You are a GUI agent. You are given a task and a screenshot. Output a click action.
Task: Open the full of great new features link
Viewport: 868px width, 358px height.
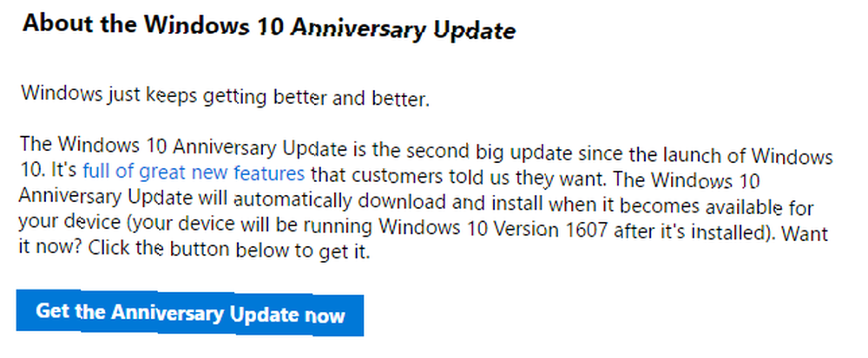[194, 172]
